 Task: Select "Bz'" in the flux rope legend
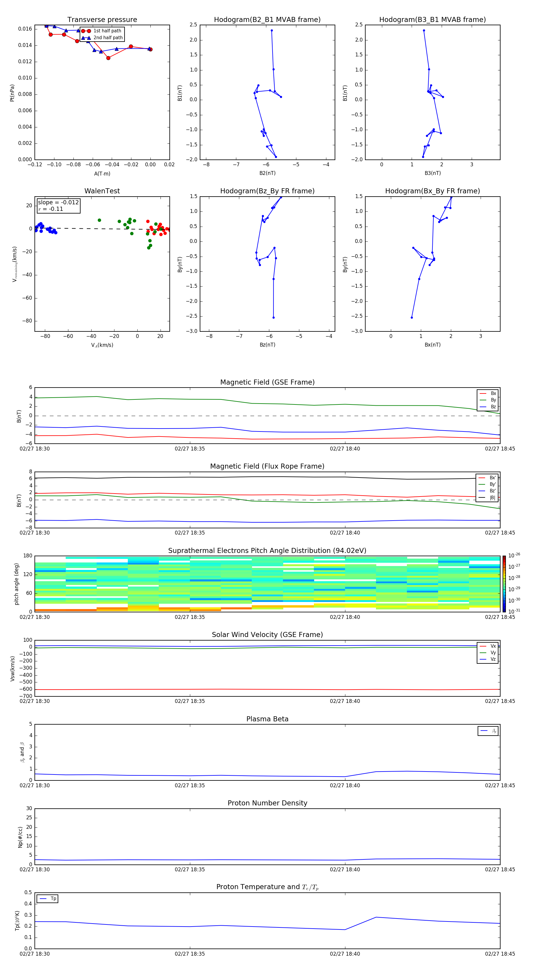point(487,491)
